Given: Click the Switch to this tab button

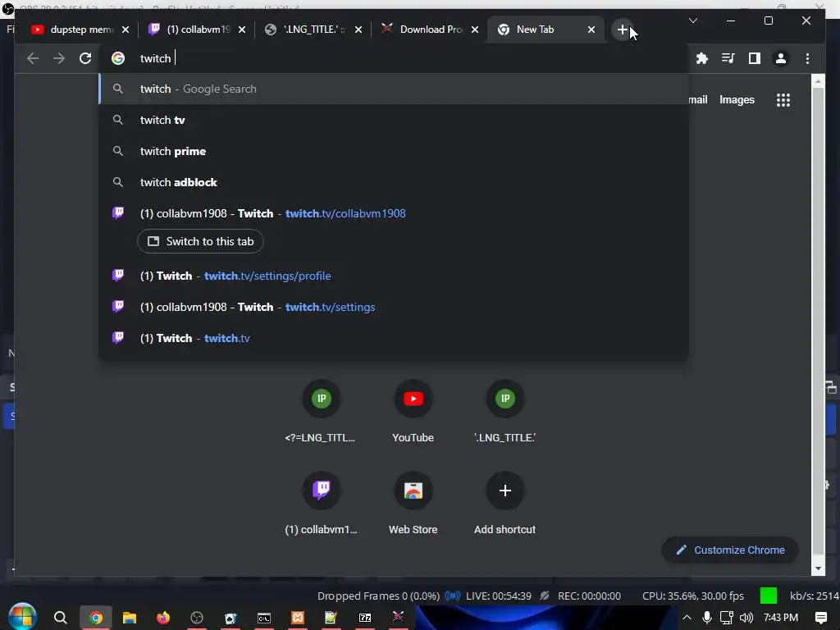Looking at the screenshot, I should pyautogui.click(x=200, y=242).
